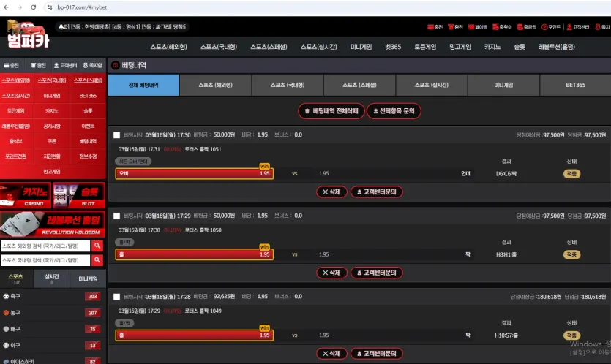Check the 17:30 bet entry checkbox
The width and height of the screenshot is (611, 364).
[x=116, y=135]
